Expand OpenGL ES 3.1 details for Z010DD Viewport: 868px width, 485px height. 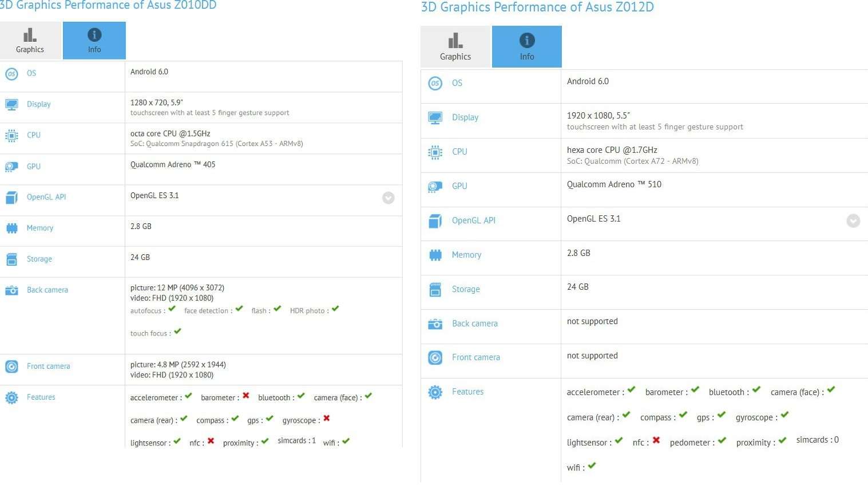(x=389, y=198)
